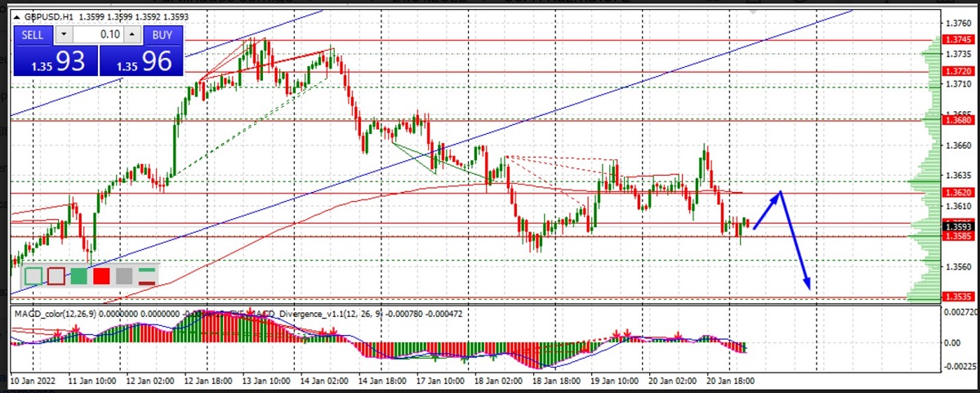Click the MACD_color indicator label
Viewport: 980px width, 393px height.
point(54,313)
